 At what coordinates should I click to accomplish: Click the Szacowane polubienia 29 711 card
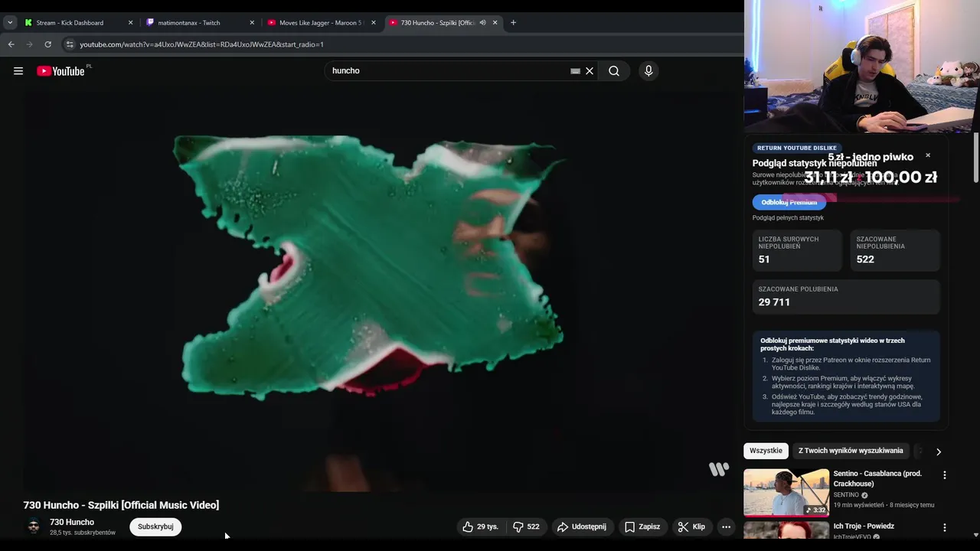pos(846,297)
